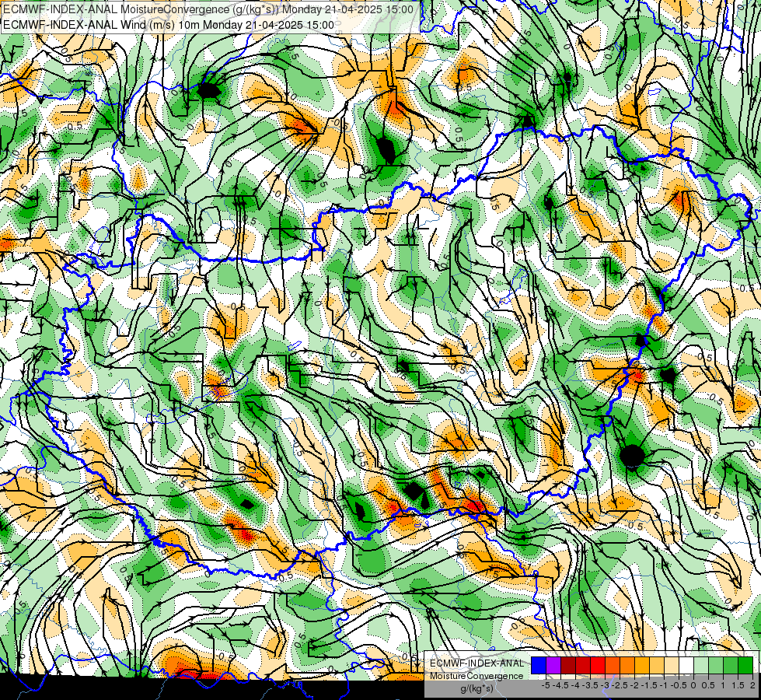The width and height of the screenshot is (761, 700).
Task: Select the legend swatch between -4 and -3.5
Action: tap(583, 665)
